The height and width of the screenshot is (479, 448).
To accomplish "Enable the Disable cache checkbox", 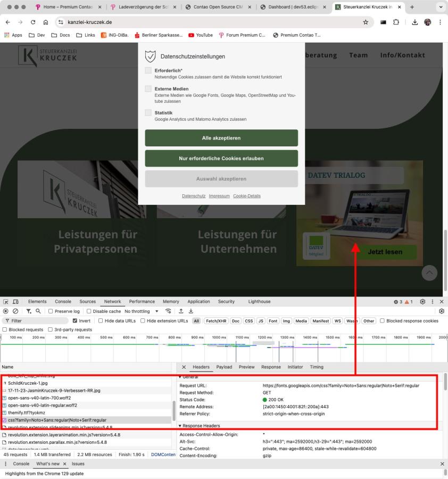I will (89, 311).
